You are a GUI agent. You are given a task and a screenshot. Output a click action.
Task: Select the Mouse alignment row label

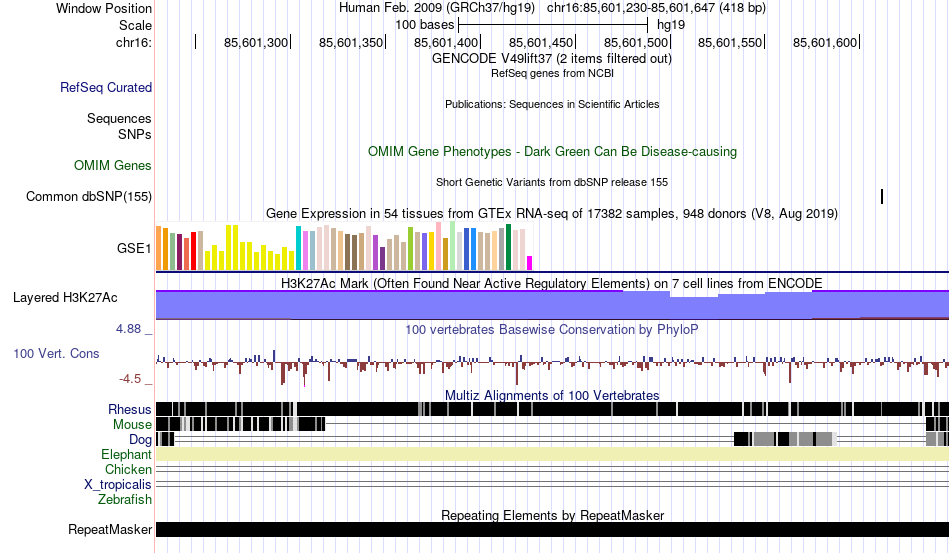[132, 425]
